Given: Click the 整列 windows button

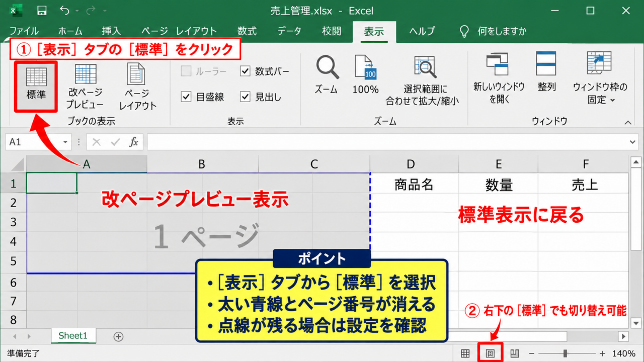Looking at the screenshot, I should coord(546,72).
